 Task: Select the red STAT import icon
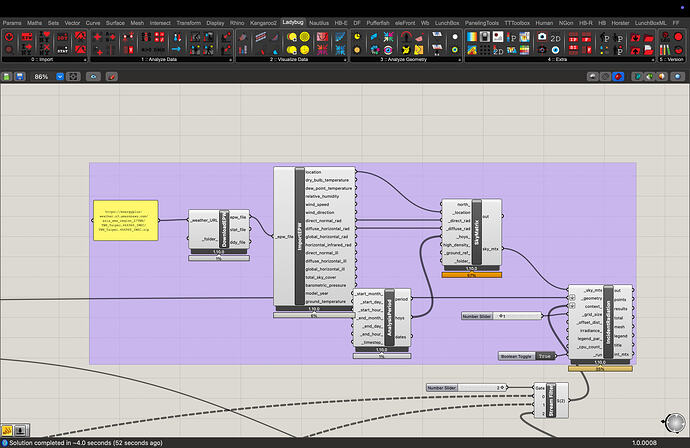[62, 50]
